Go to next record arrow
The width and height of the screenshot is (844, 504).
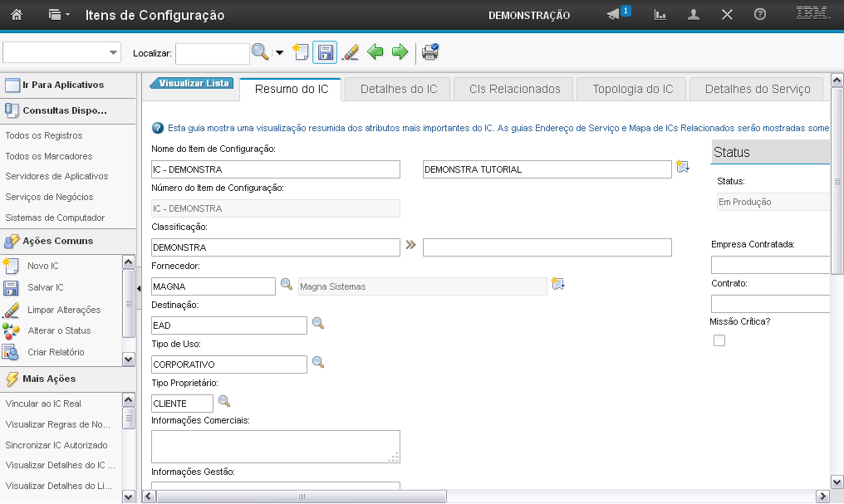(x=400, y=52)
